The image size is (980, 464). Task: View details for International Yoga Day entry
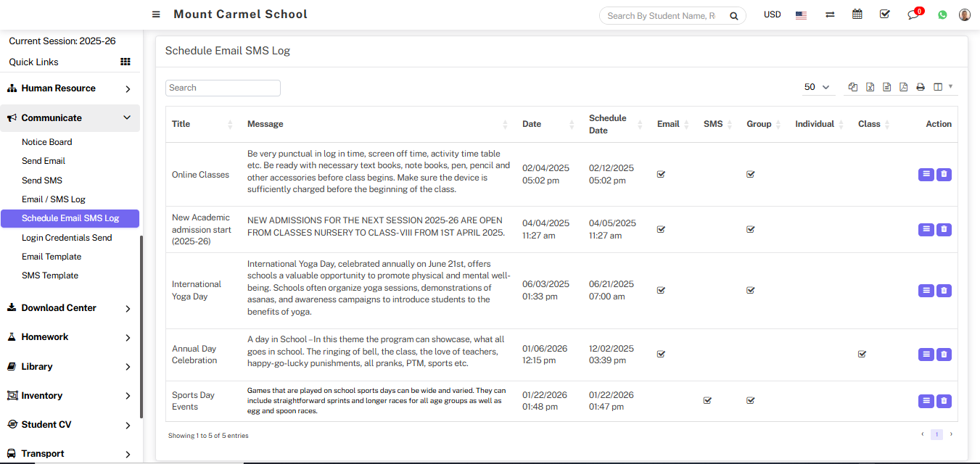pos(926,291)
